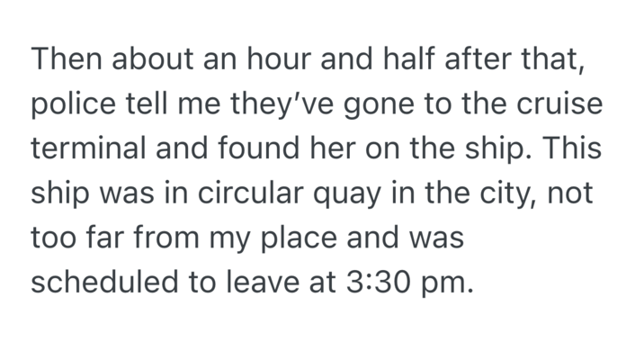The width and height of the screenshot is (644, 342).
Task: Click the time "3:30" in last line
Action: click(378, 282)
